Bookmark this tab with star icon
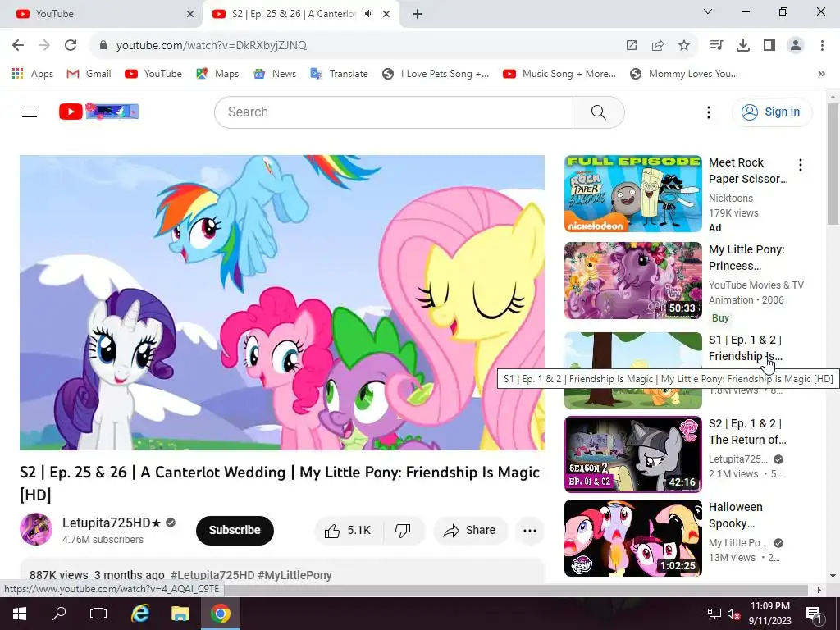The image size is (840, 630). (684, 46)
